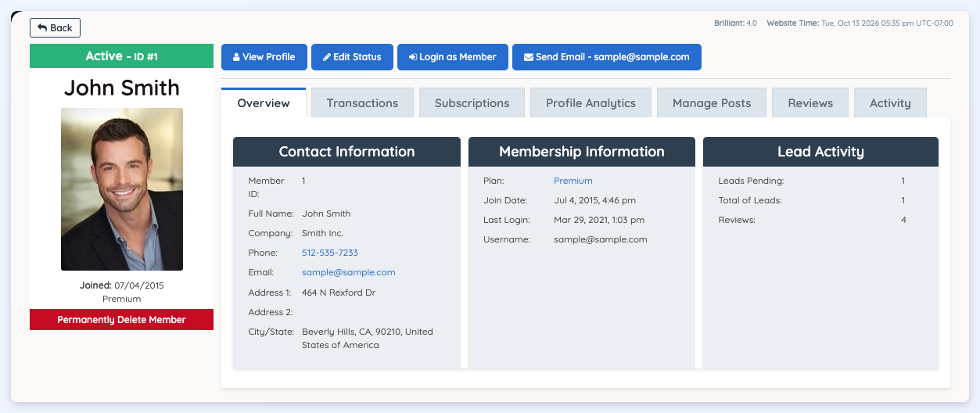Image resolution: width=980 pixels, height=413 pixels.
Task: Click the Website Time text
Action: [x=860, y=23]
